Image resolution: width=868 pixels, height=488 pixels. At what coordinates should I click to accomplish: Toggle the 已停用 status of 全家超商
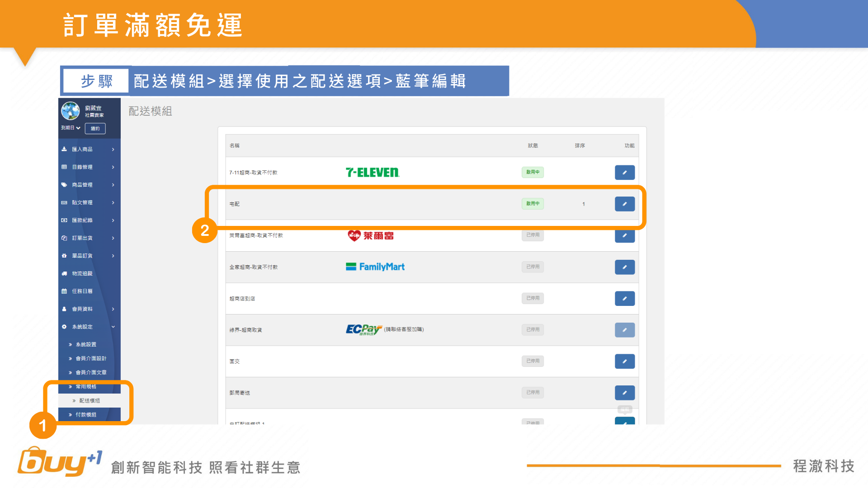pyautogui.click(x=533, y=267)
